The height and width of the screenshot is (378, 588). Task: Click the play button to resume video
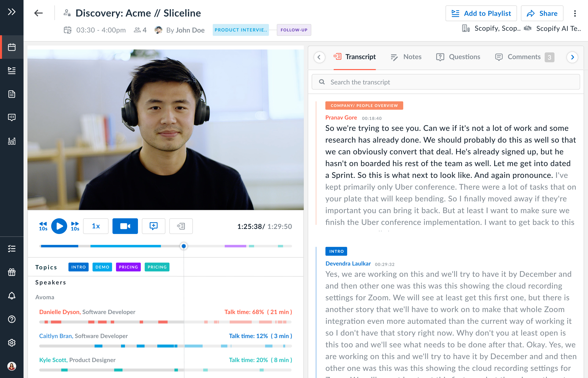(59, 226)
